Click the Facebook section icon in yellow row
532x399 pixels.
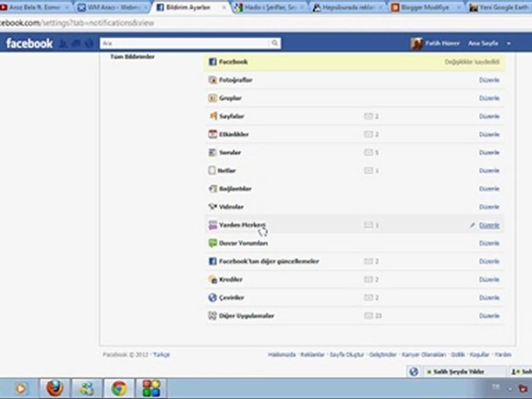tap(212, 62)
